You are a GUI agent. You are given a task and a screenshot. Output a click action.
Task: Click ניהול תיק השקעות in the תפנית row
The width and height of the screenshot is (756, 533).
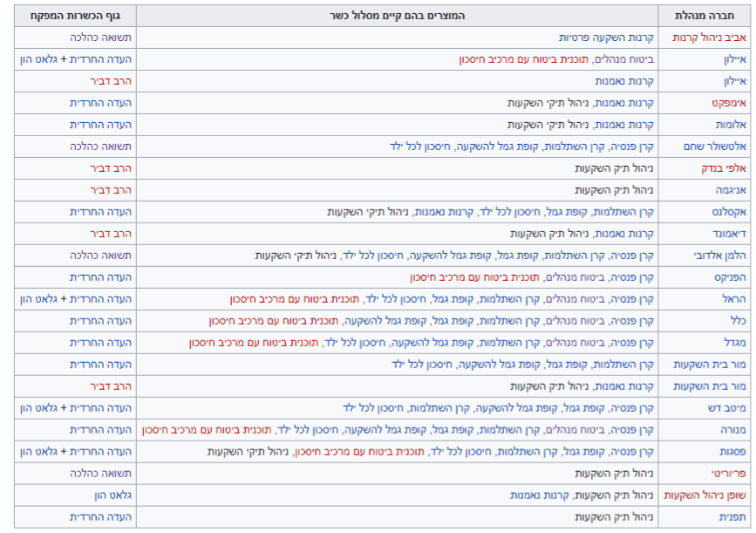[x=614, y=516]
